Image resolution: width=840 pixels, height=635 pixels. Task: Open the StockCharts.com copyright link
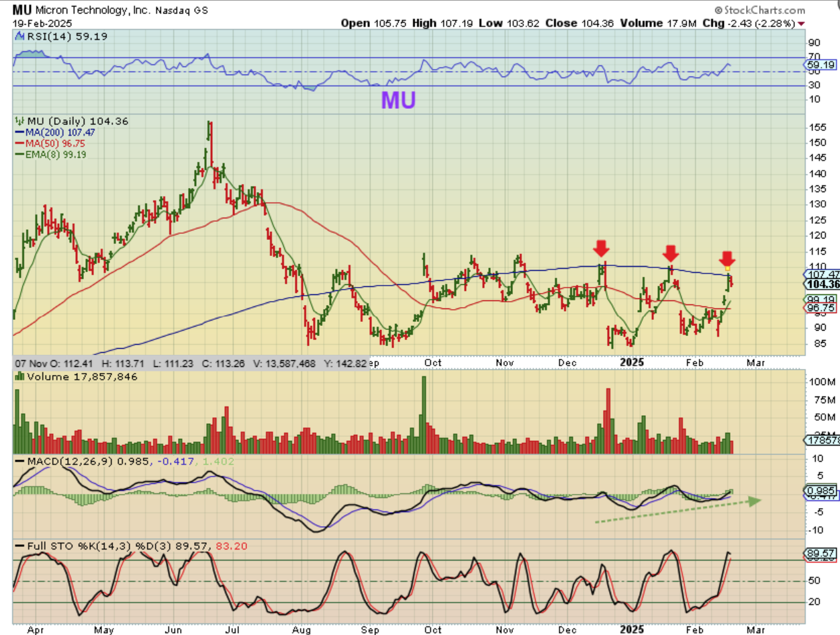(x=760, y=10)
